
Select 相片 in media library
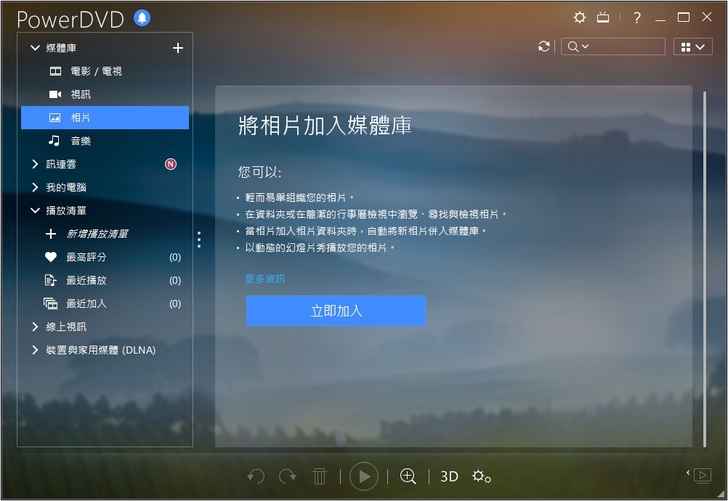coord(105,117)
